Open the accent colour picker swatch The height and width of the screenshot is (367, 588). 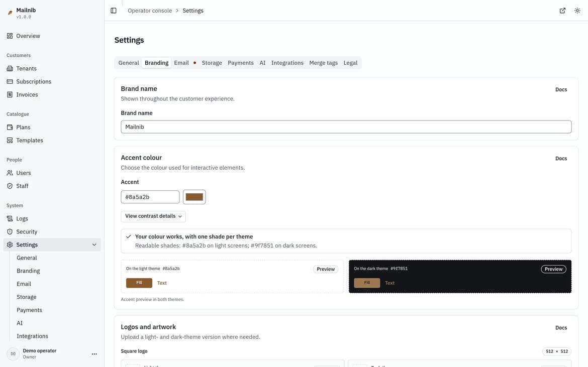point(194,197)
